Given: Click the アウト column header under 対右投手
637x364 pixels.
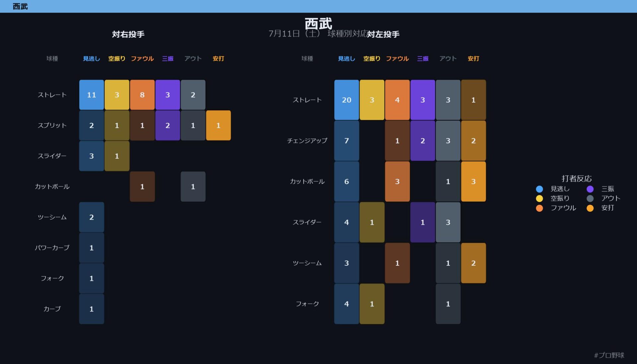Looking at the screenshot, I should tap(193, 59).
